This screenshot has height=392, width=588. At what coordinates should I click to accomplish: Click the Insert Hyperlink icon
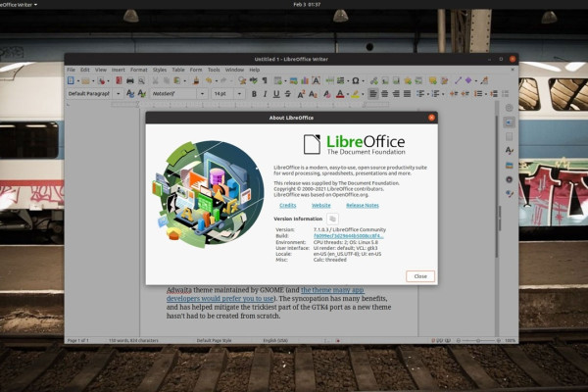(373, 80)
